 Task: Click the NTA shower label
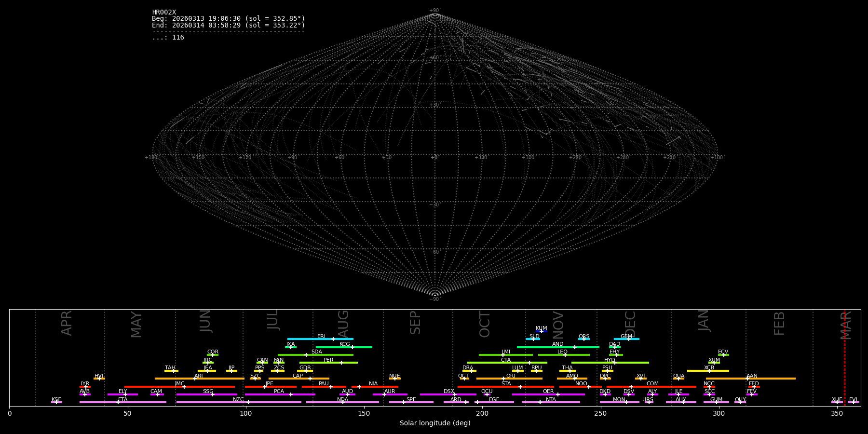[x=551, y=400]
